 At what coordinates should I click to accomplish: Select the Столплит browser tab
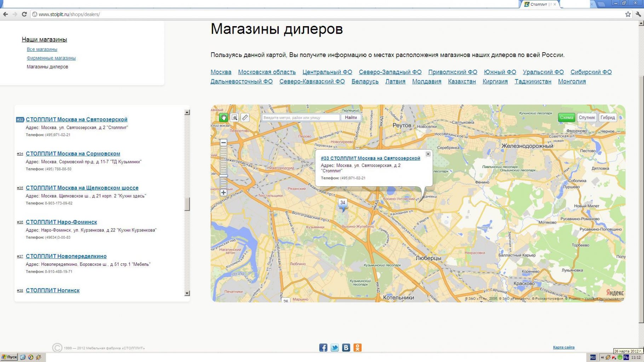[x=539, y=4]
